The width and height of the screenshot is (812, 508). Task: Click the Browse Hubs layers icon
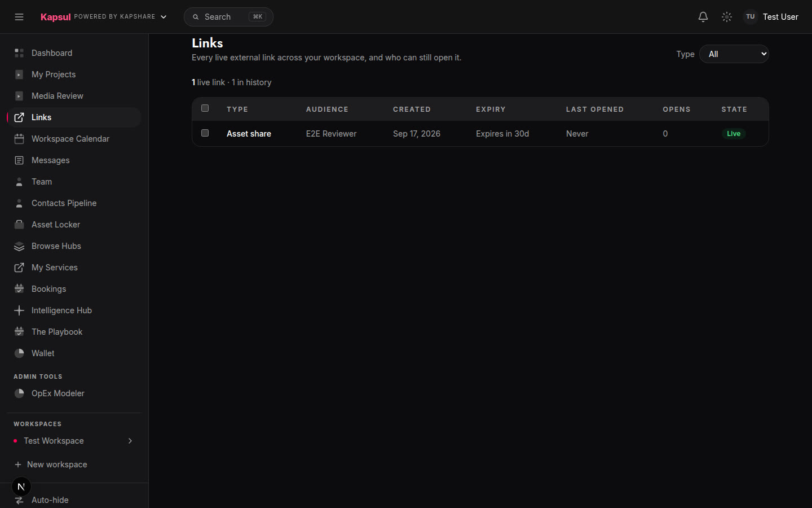pyautogui.click(x=19, y=246)
